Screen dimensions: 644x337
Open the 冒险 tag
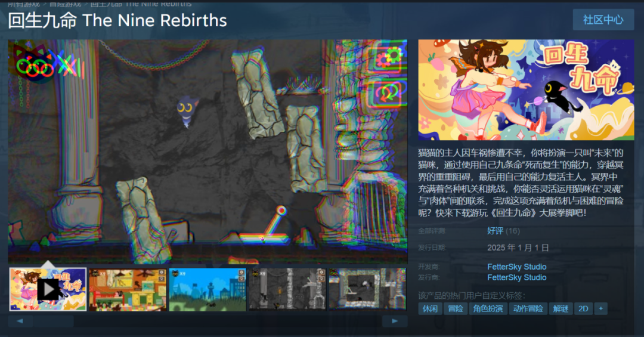point(456,308)
